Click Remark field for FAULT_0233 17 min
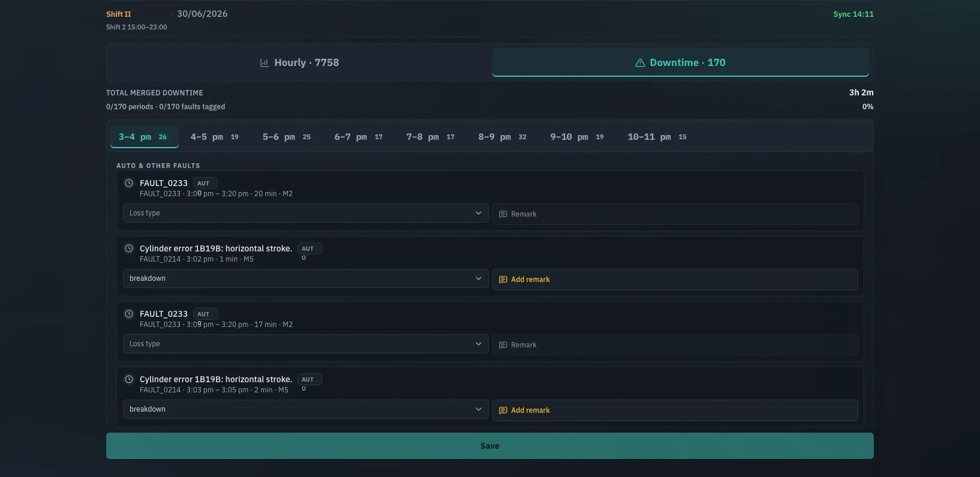This screenshot has height=477, width=980. click(675, 345)
